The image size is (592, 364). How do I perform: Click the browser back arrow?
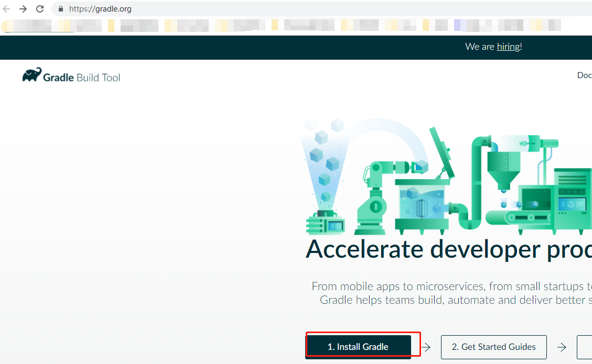coord(6,9)
